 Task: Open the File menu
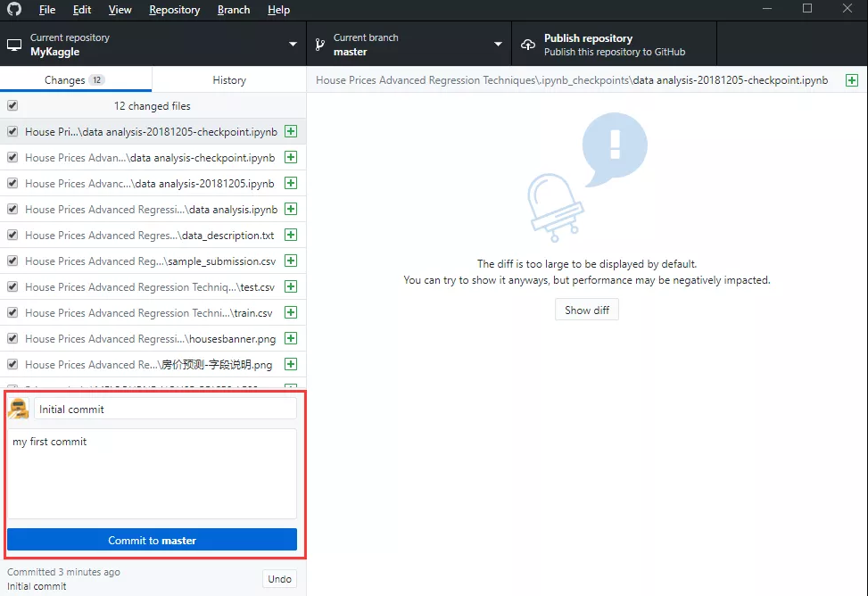[x=47, y=10]
